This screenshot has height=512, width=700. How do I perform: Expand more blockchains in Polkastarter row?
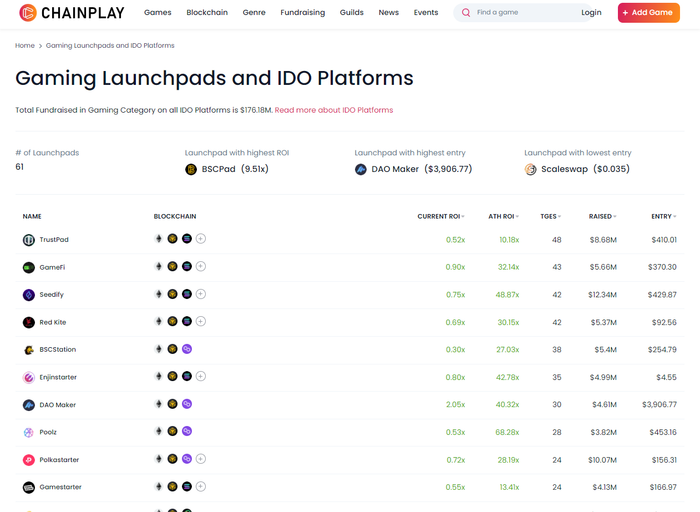tap(201, 459)
